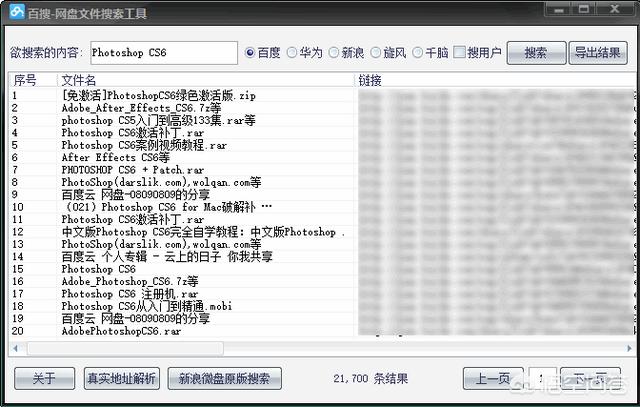Select row Photoshop CS6 注册机.rar
This screenshot has height=407, width=640.
(322, 294)
